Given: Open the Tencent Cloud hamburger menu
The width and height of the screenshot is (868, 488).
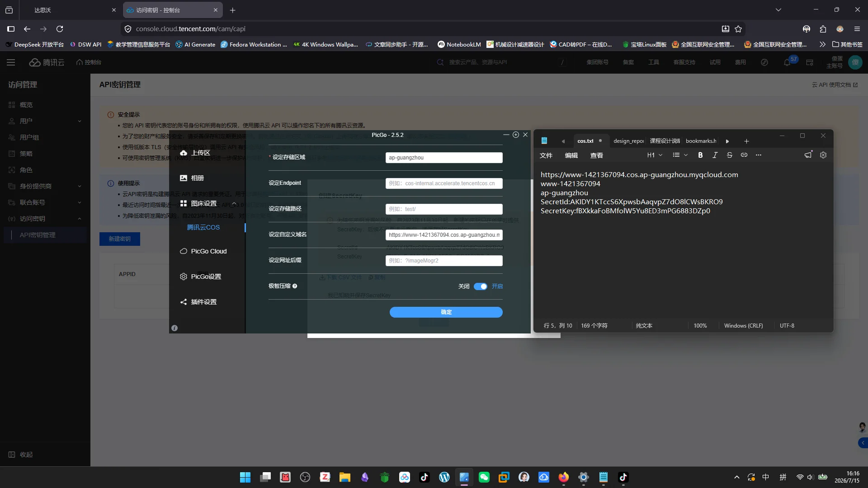Looking at the screenshot, I should click(11, 62).
